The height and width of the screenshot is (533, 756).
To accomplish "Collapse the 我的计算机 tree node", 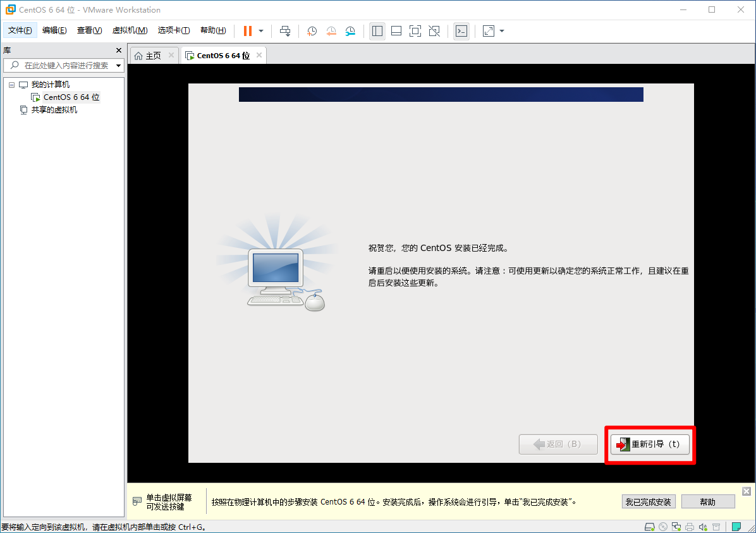I will (x=11, y=85).
